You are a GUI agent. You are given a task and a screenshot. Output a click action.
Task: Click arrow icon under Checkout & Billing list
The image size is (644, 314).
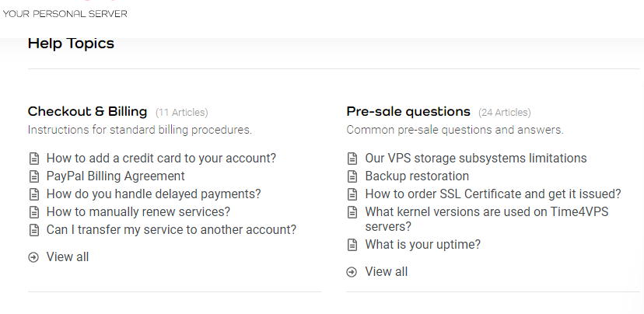click(33, 257)
